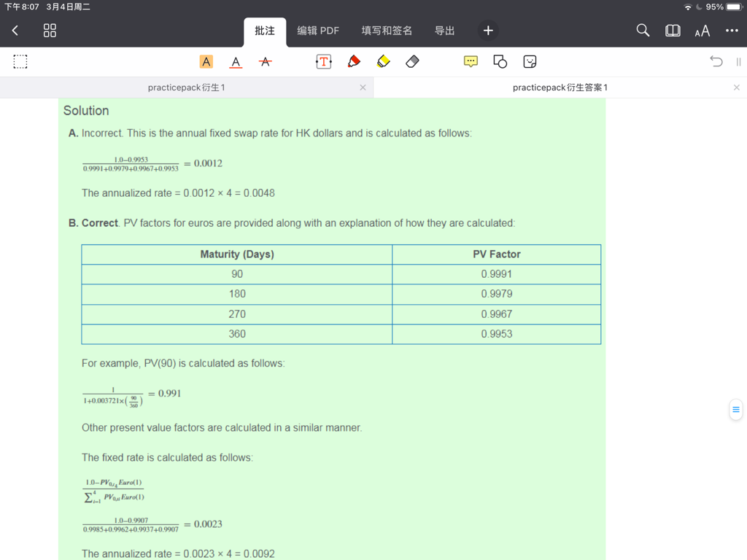This screenshot has height=560, width=747.
Task: Open the outline handle on right edge
Action: pos(736,410)
